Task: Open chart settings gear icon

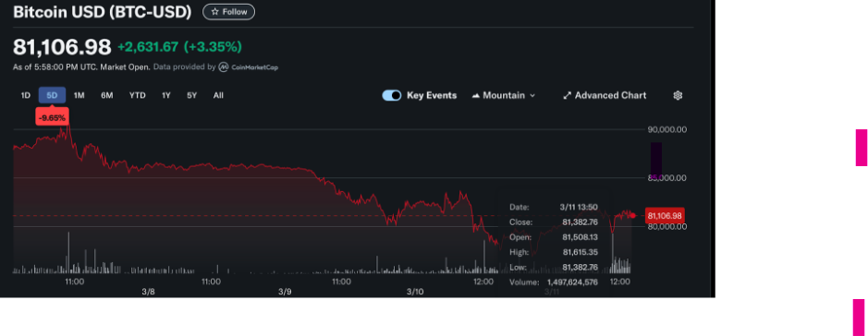Action: click(x=678, y=96)
